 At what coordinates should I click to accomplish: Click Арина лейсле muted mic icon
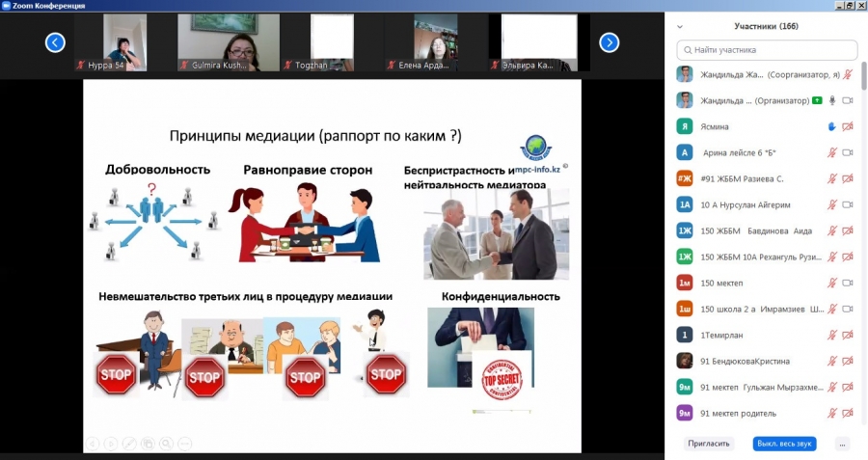click(x=832, y=152)
